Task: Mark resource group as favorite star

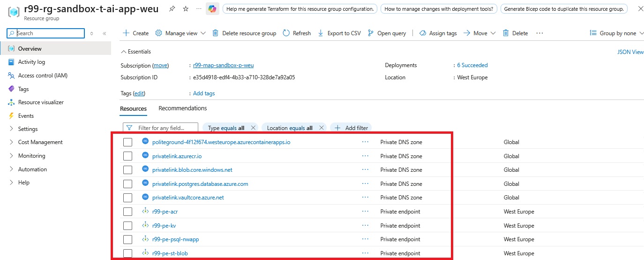Action: [186, 9]
